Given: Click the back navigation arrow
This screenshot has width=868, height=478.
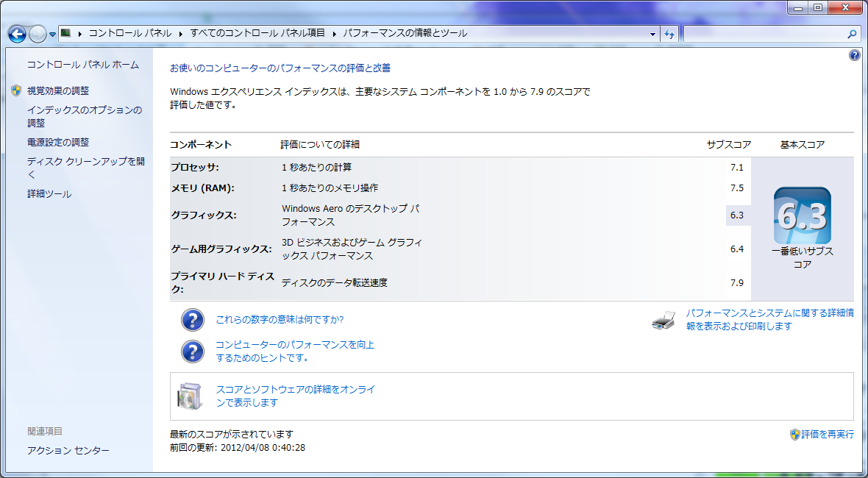Looking at the screenshot, I should pyautogui.click(x=15, y=33).
